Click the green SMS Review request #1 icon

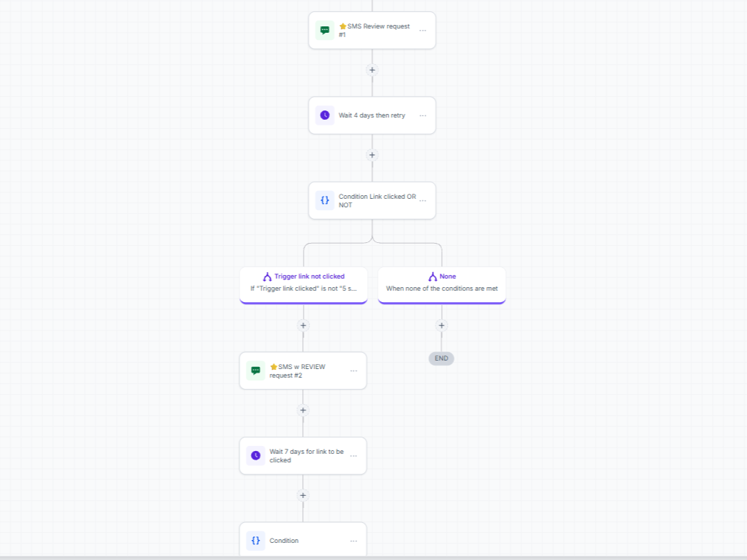324,31
